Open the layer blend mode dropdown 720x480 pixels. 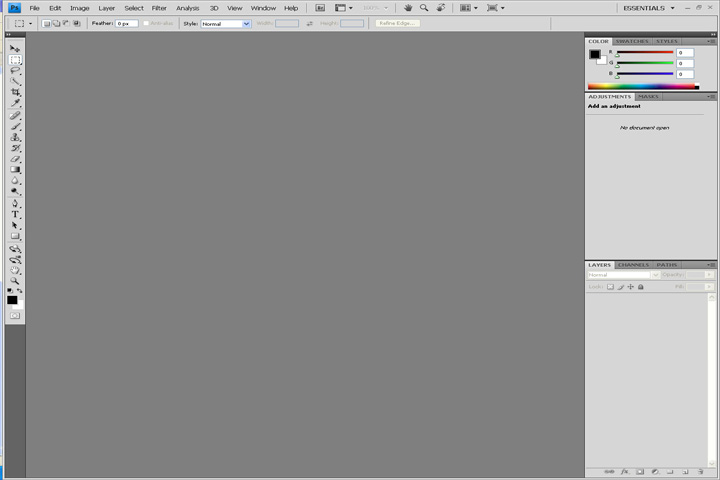(623, 275)
